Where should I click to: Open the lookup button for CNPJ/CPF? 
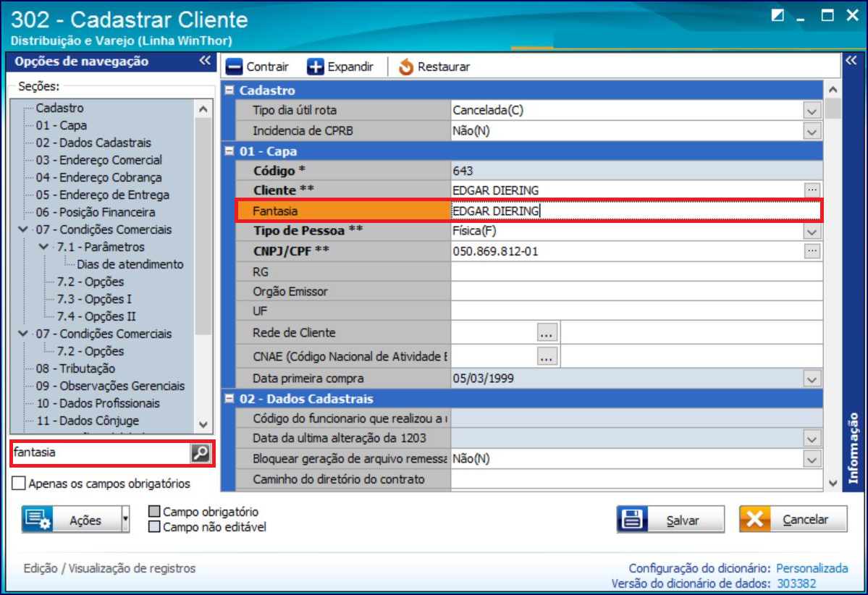coord(812,251)
